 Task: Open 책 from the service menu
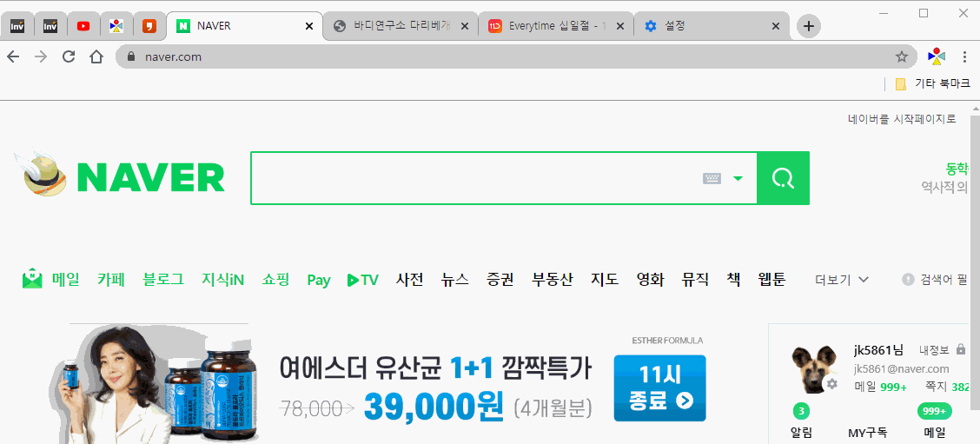coord(734,280)
